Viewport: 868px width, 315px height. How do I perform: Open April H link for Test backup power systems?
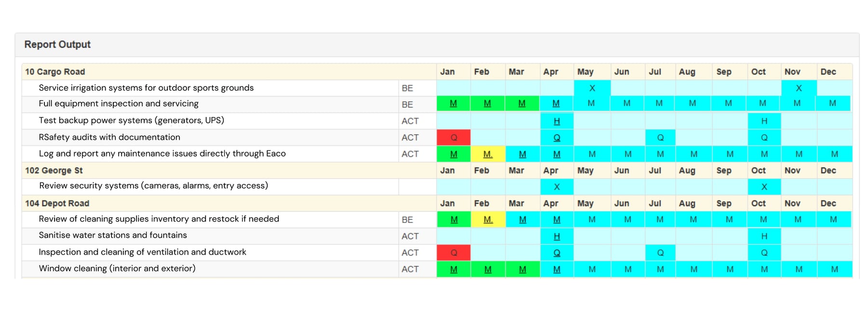pos(557,121)
